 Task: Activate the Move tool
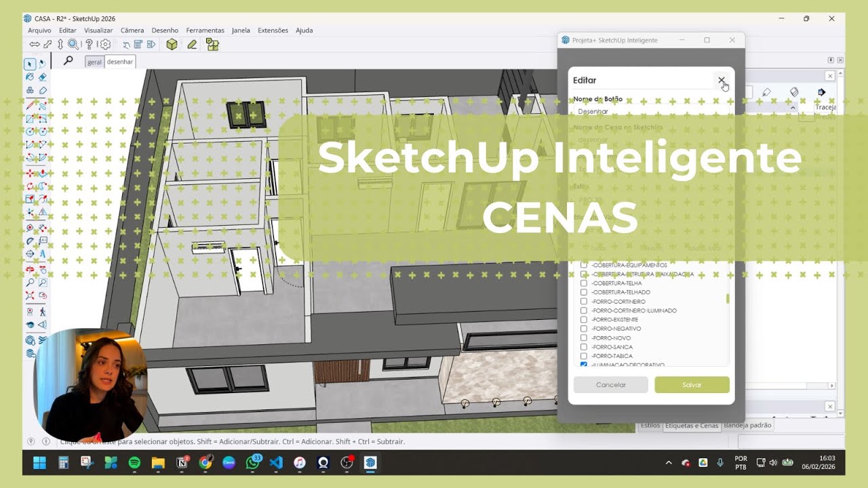tap(30, 173)
